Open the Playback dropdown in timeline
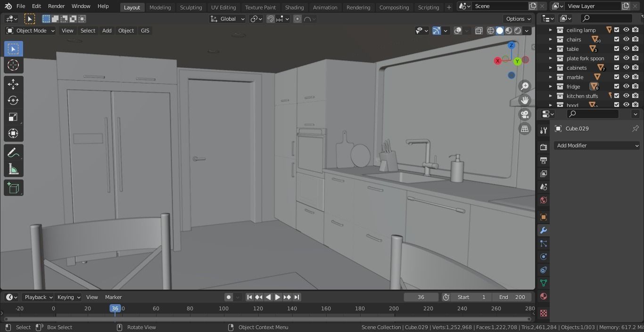Image resolution: width=644 pixels, height=332 pixels. pyautogui.click(x=38, y=297)
